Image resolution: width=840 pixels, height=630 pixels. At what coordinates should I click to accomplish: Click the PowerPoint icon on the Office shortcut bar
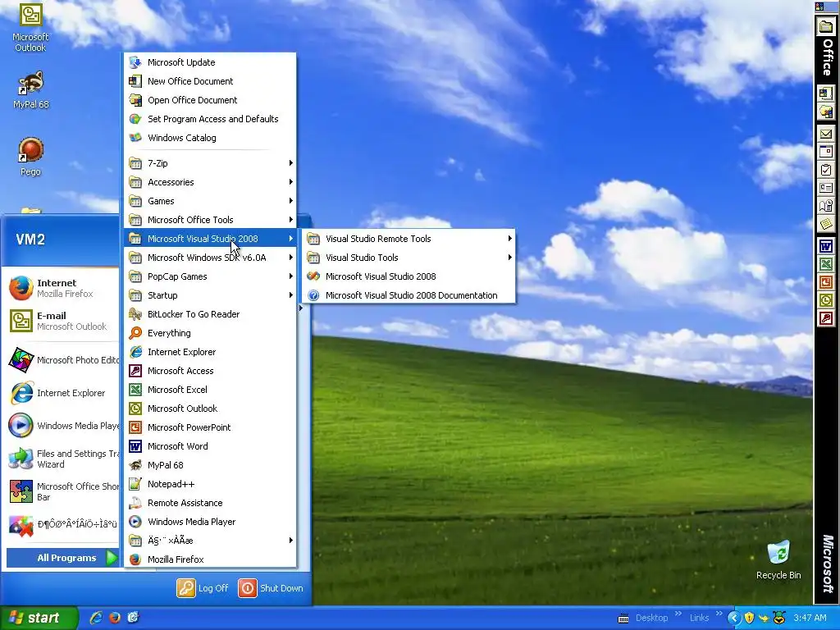pyautogui.click(x=825, y=282)
